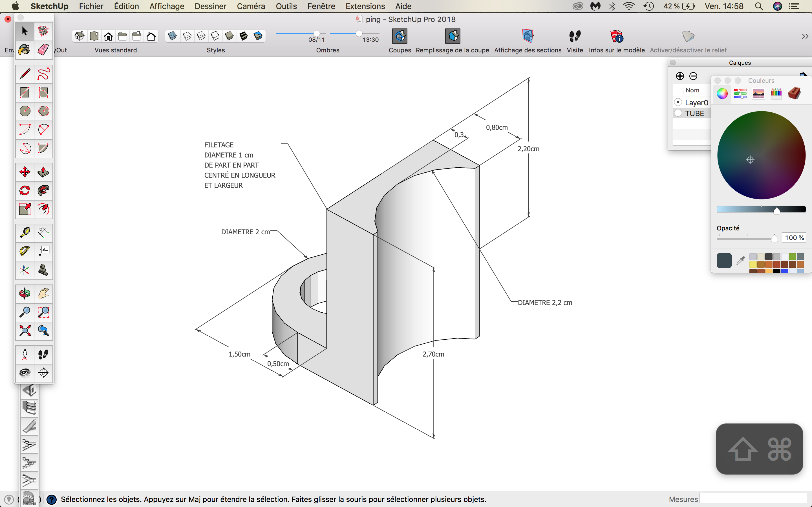Remove layer with the minus button

pos(693,76)
